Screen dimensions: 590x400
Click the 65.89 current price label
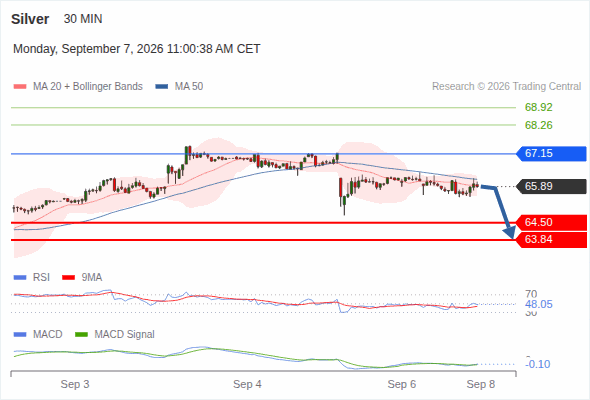(551, 186)
